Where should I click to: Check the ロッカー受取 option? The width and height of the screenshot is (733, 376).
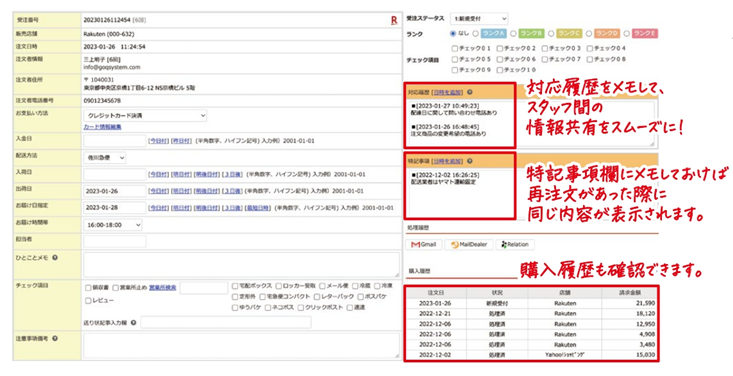(278, 286)
